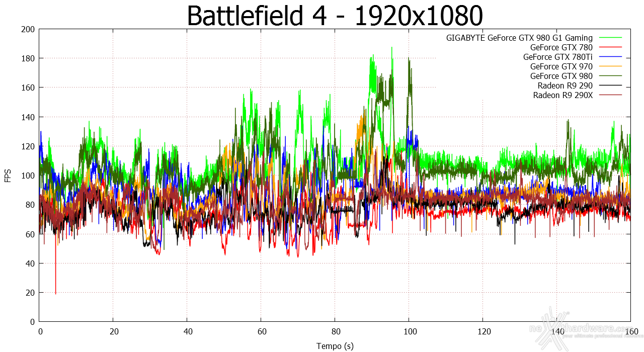Click the orange legend line next to GeForce GTX 970
The width and height of the screenshot is (644, 352).
click(610, 66)
